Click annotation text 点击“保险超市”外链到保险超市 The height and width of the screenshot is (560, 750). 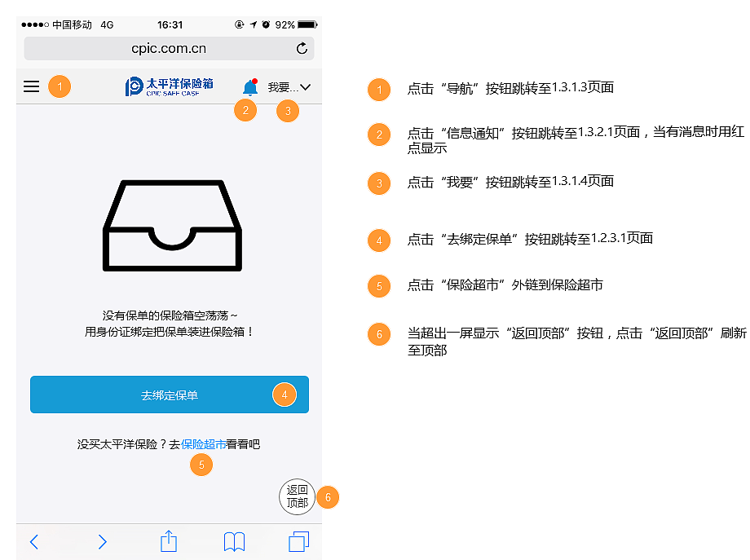coord(505,285)
